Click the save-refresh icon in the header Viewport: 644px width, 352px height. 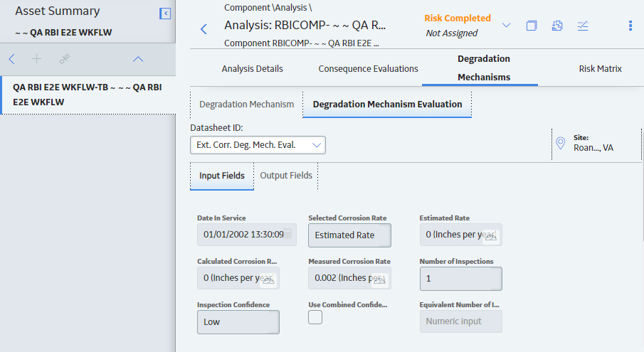coord(557,26)
